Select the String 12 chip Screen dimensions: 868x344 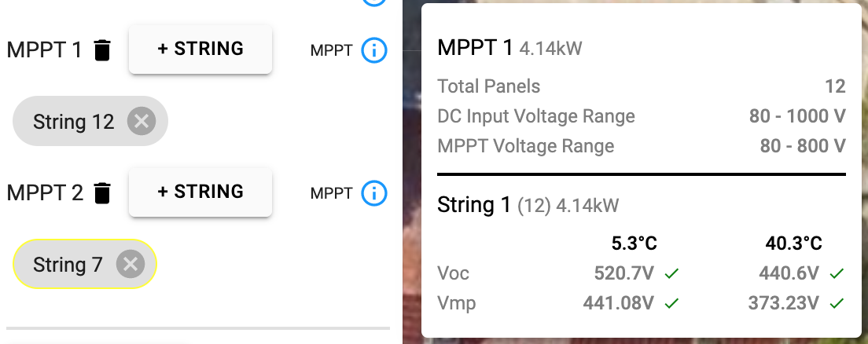(x=90, y=121)
